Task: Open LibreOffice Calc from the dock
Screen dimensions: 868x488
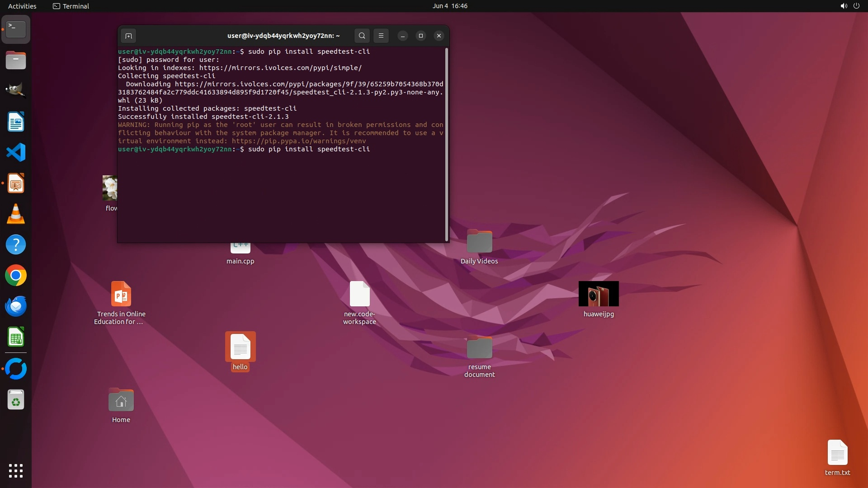Action: tap(16, 337)
